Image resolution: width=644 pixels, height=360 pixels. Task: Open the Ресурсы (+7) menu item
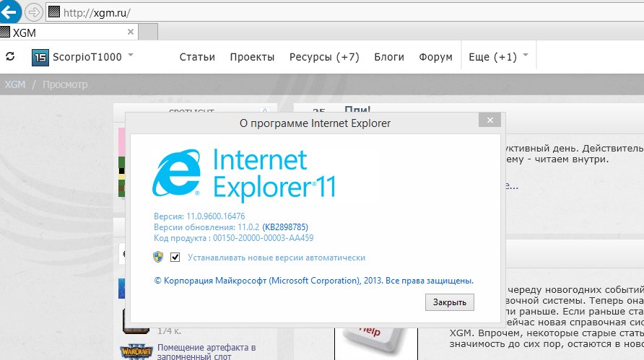pos(324,57)
